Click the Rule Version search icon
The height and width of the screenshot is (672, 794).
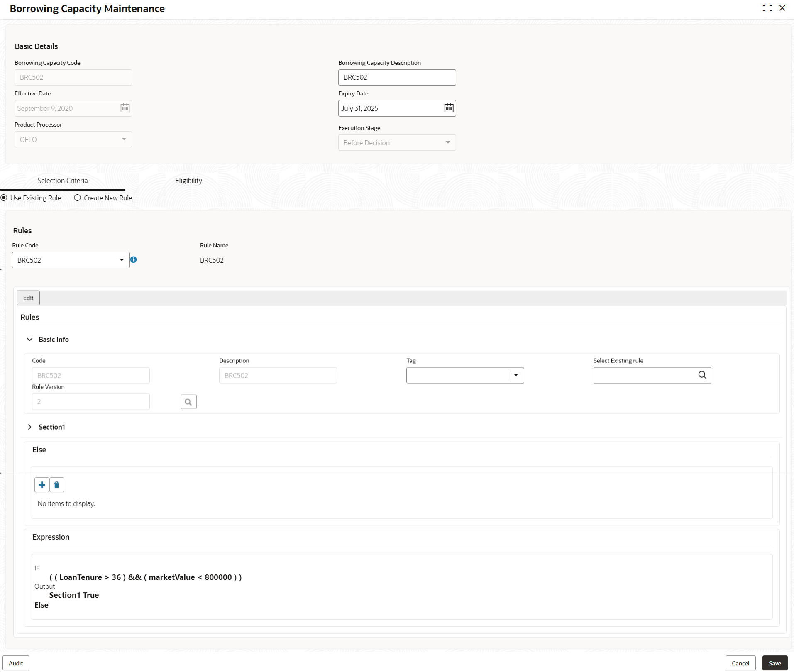click(188, 402)
